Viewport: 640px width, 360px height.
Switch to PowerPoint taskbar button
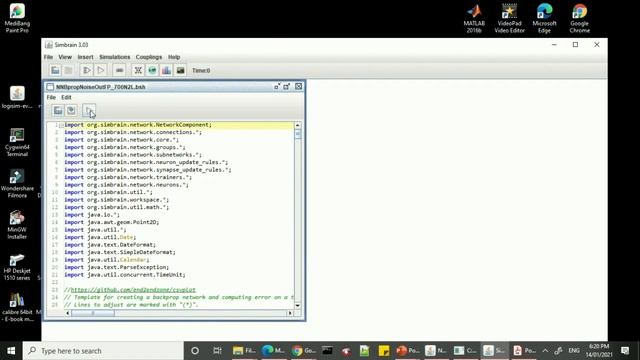[x=408, y=351]
